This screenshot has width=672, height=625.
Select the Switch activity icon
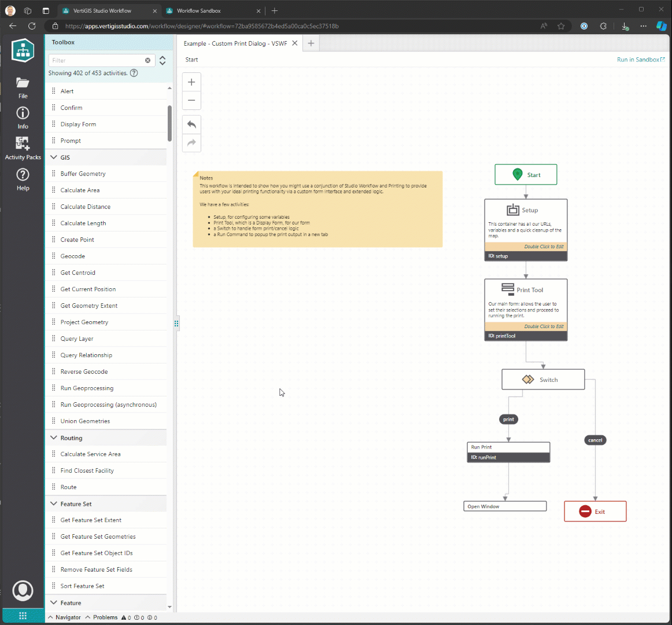(528, 379)
